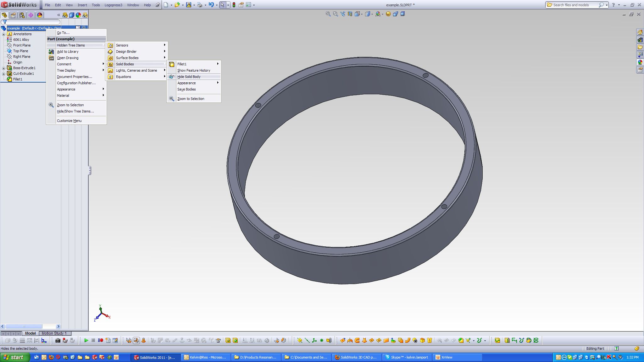This screenshot has width=644, height=362.
Task: Open the Design Library task pane icon
Action: click(x=640, y=40)
